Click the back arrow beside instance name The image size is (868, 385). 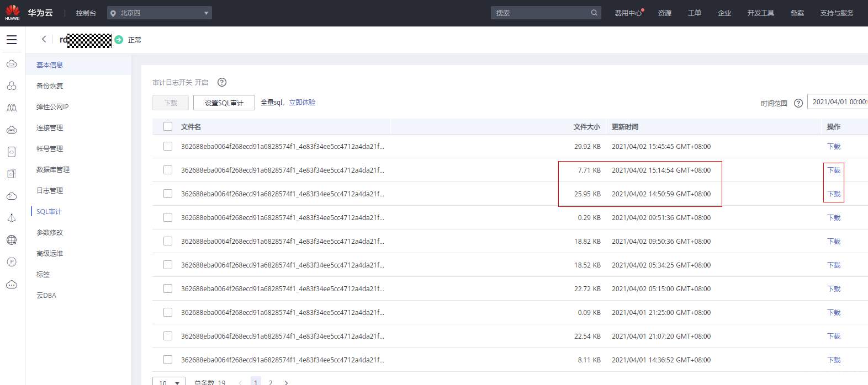44,39
